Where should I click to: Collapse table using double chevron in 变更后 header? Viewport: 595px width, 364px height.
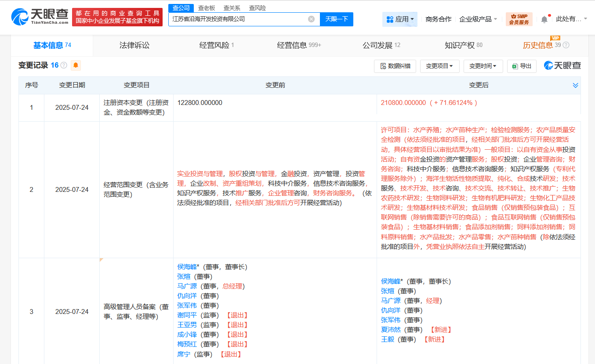point(575,85)
